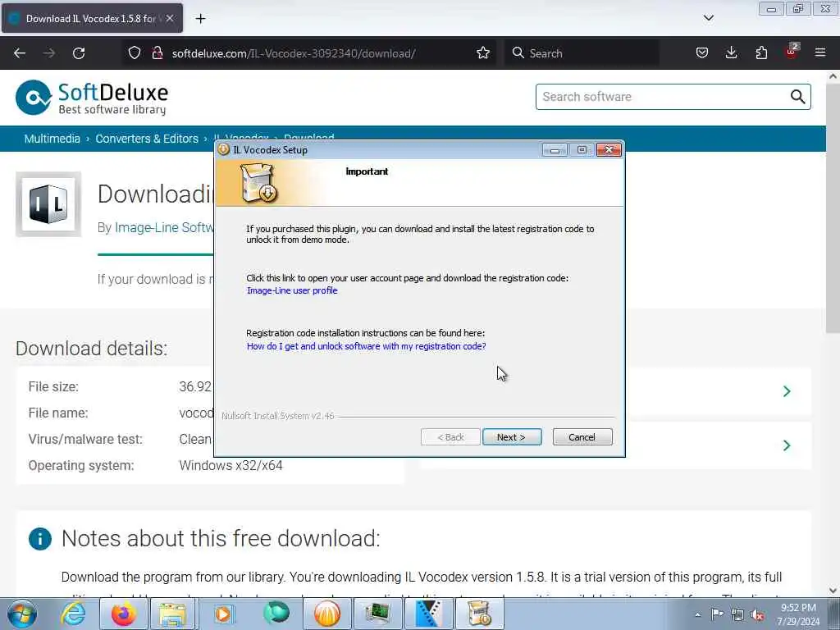
Task: Click the page scrollbar down arrow
Action: pos(833,591)
